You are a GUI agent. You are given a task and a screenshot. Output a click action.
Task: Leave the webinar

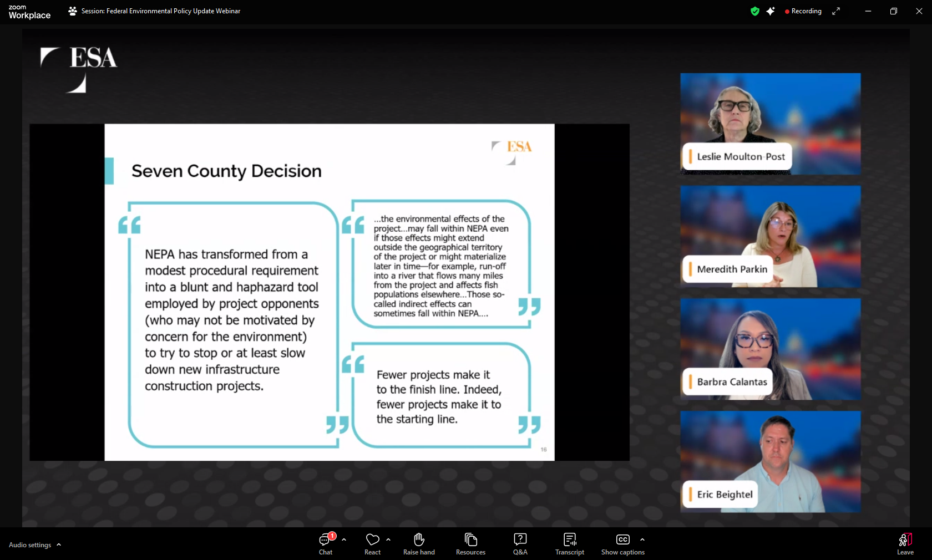pyautogui.click(x=905, y=543)
